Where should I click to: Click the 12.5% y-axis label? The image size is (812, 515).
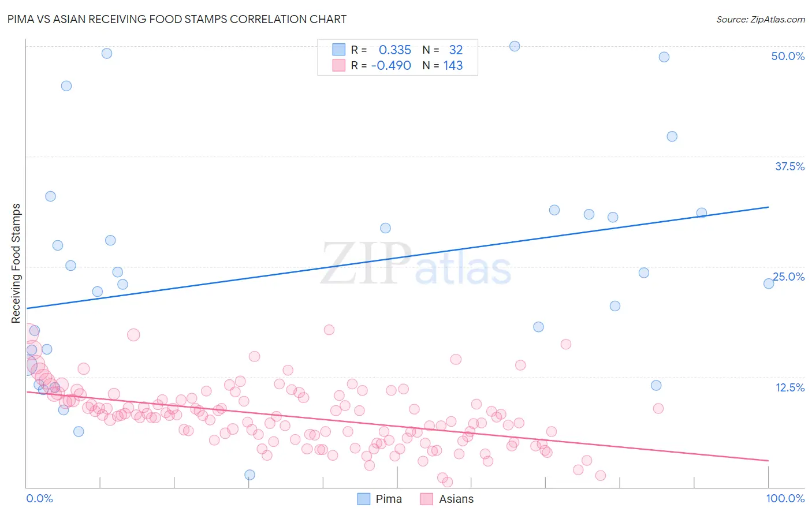click(789, 387)
